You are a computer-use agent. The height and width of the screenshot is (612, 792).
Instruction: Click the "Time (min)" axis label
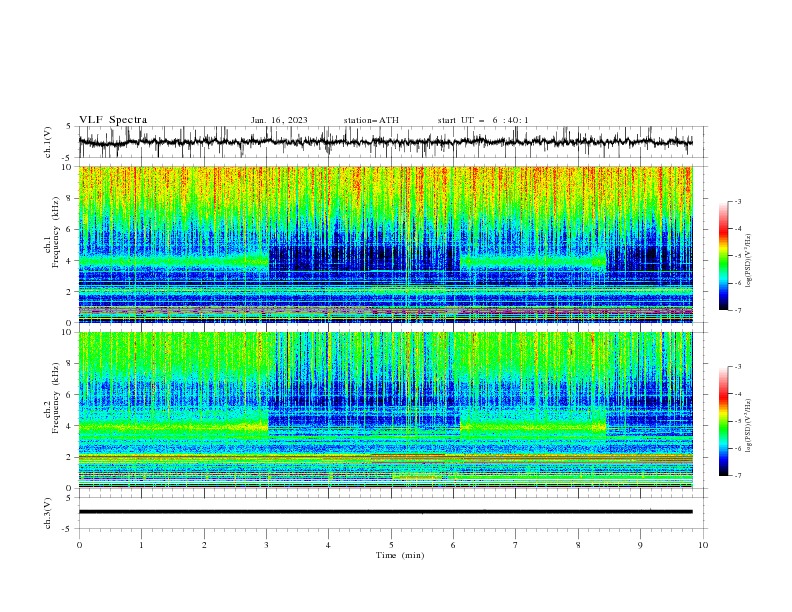click(x=400, y=555)
